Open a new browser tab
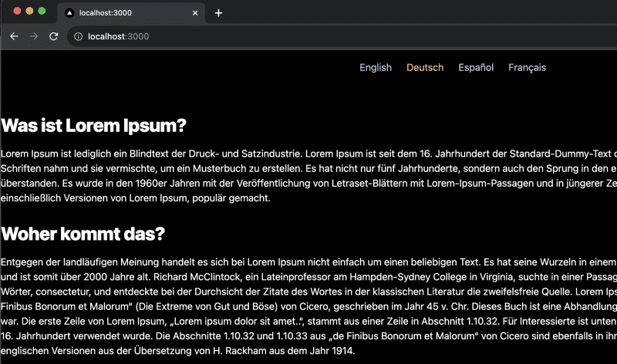The width and height of the screenshot is (617, 364). 218,13
